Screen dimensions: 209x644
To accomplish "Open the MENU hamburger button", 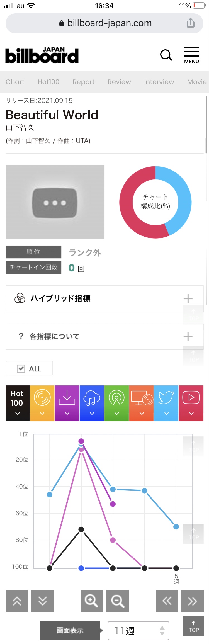I will tap(191, 55).
